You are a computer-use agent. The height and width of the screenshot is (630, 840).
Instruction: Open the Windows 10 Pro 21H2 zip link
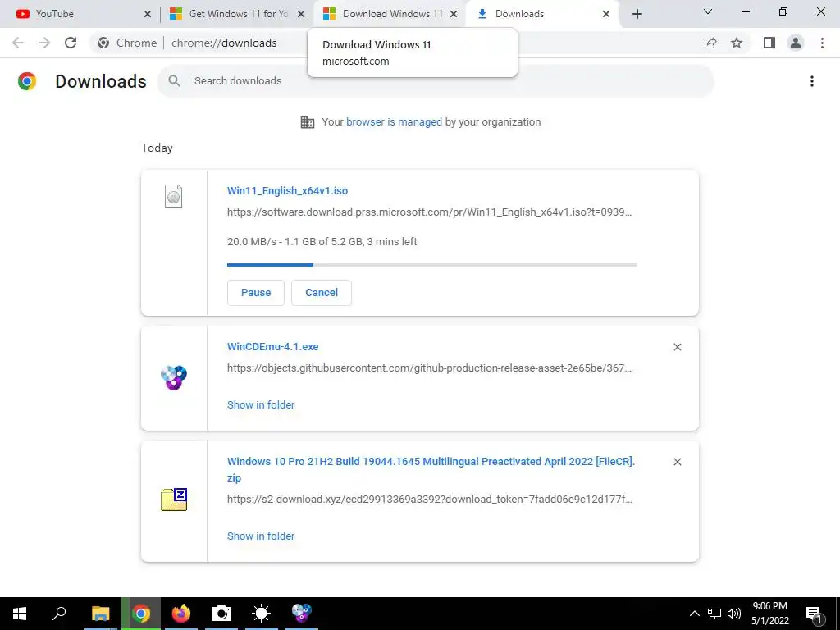click(x=431, y=469)
